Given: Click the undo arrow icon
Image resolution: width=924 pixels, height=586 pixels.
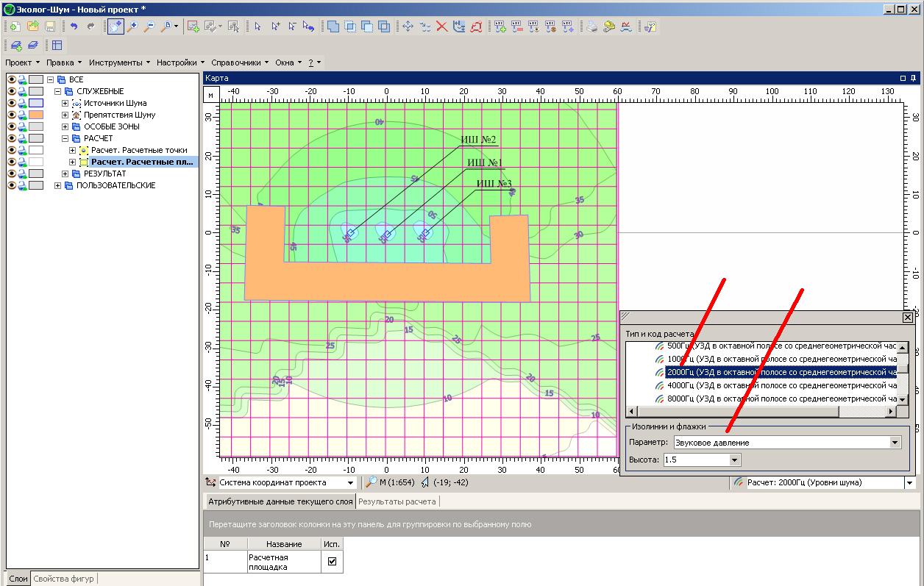Looking at the screenshot, I should 74,26.
